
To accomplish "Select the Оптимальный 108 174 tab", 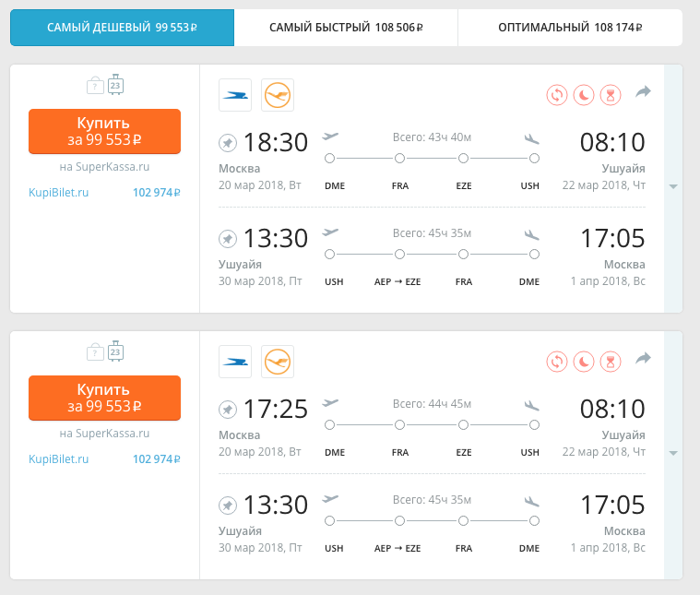I will coord(570,28).
